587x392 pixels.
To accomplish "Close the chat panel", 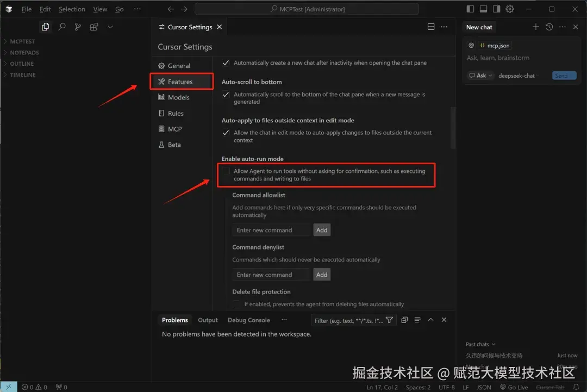I will (576, 27).
